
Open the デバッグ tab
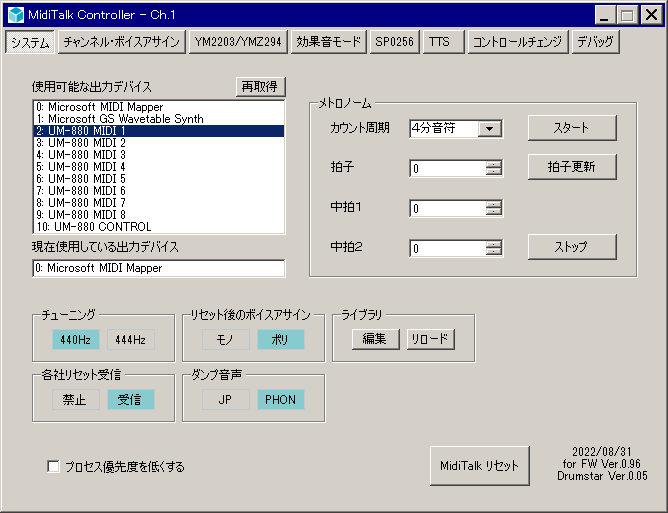595,42
